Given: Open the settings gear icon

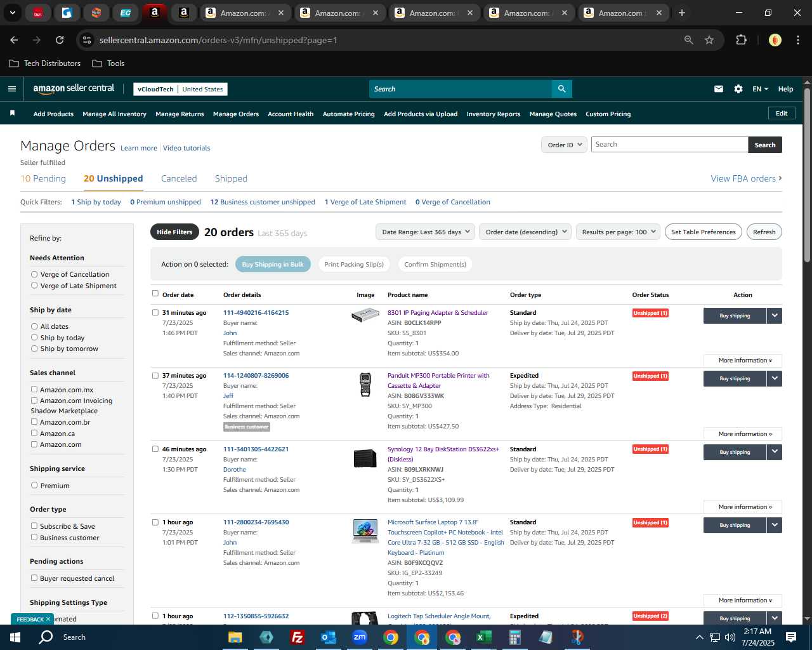Looking at the screenshot, I should click(x=738, y=89).
